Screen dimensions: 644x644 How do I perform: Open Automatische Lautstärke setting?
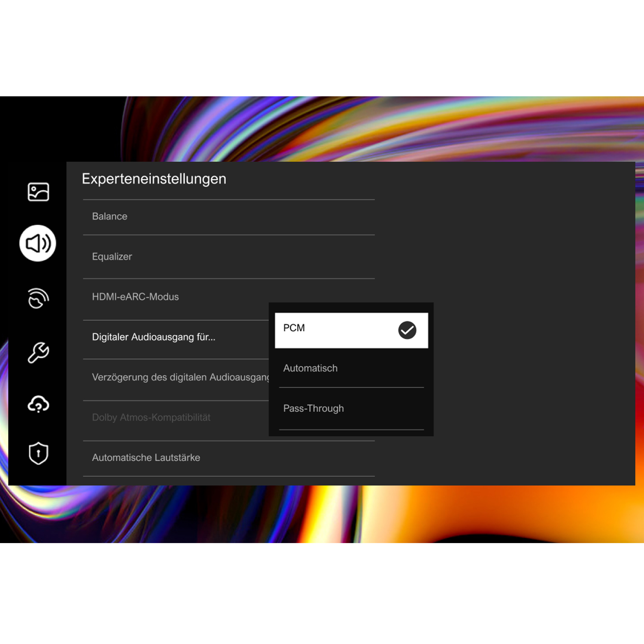pos(229,458)
